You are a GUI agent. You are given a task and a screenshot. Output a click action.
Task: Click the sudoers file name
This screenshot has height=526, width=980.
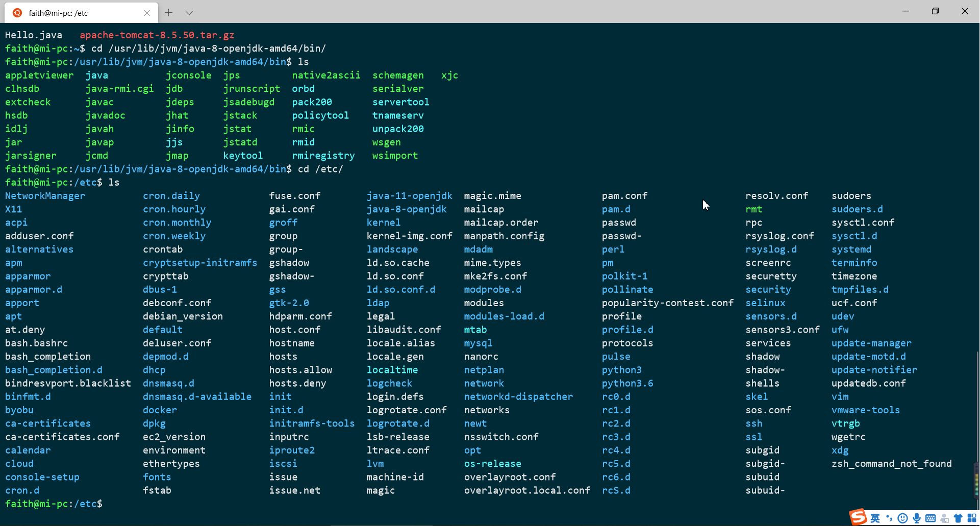coord(851,196)
